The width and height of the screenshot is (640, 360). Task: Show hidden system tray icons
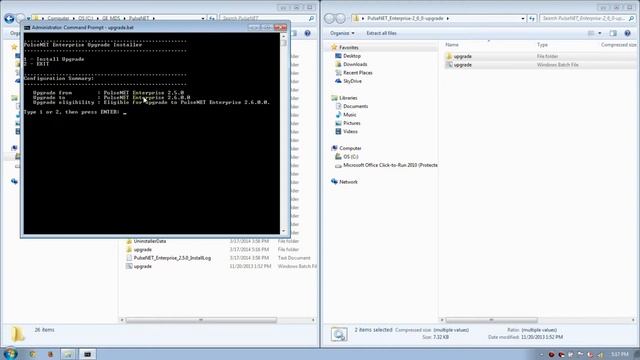541,355
